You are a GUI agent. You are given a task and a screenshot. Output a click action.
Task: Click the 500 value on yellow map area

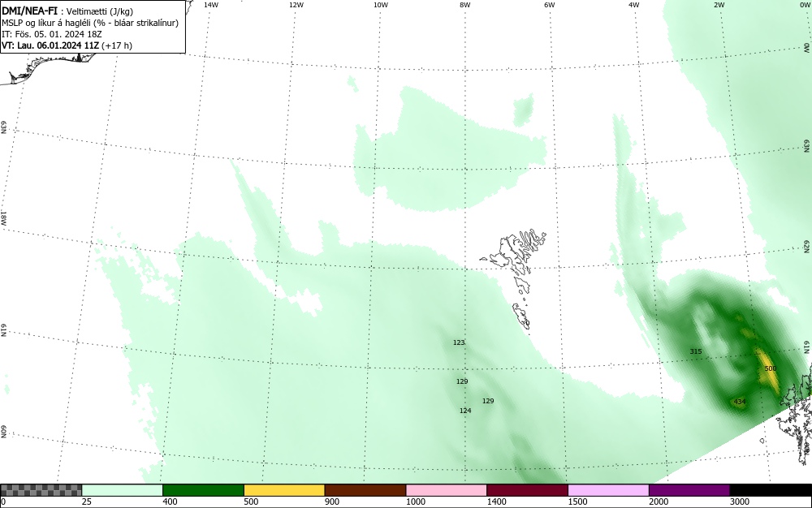(x=771, y=368)
